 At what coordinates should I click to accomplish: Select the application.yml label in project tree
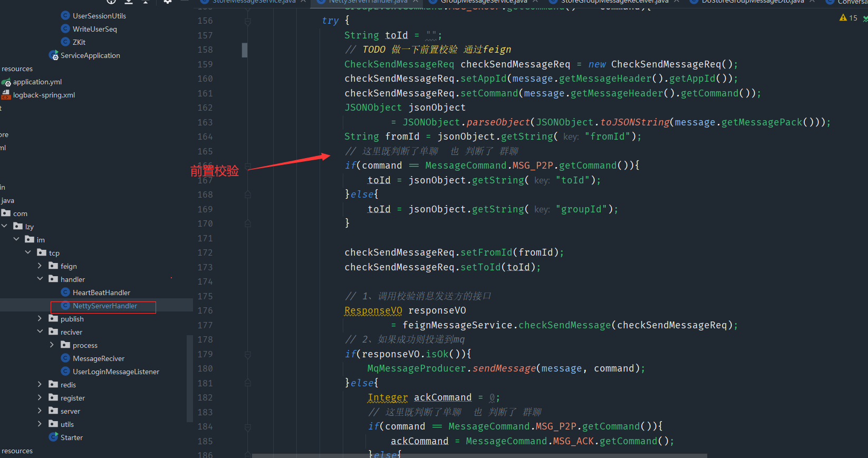pyautogui.click(x=37, y=82)
